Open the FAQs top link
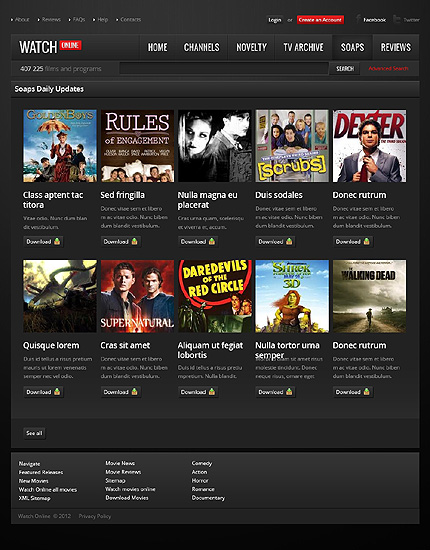The width and height of the screenshot is (430, 550). [79, 20]
